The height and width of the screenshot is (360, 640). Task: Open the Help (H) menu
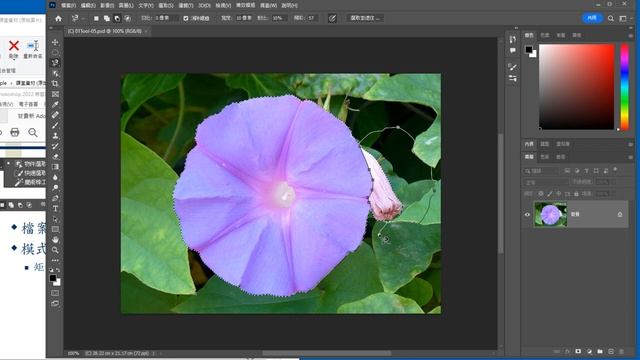pyautogui.click(x=289, y=6)
